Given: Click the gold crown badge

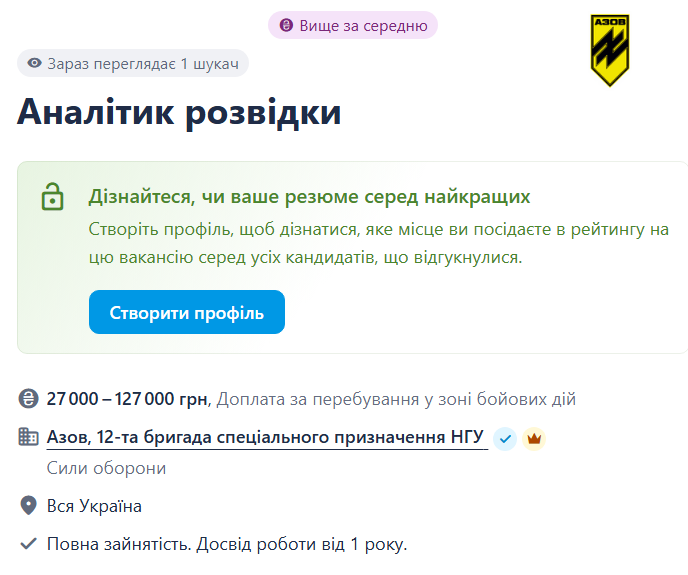Looking at the screenshot, I should (533, 438).
